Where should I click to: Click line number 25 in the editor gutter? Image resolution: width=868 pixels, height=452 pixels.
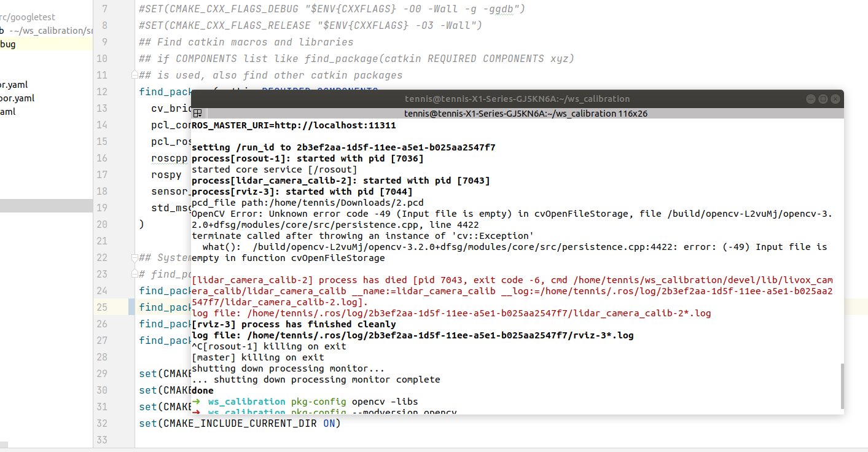coord(104,307)
